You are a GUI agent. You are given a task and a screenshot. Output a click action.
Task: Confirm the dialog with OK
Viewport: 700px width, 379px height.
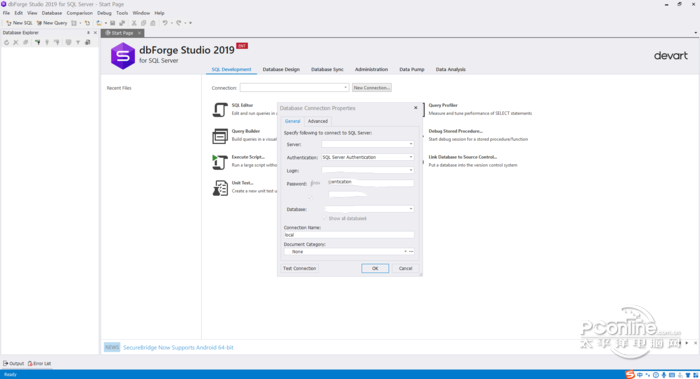(375, 268)
